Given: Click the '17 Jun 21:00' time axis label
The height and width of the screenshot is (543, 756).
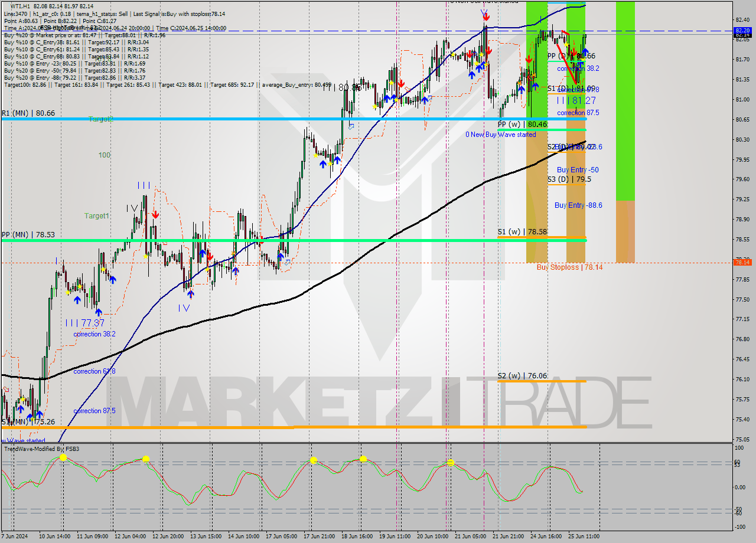Looking at the screenshot, I should [x=320, y=537].
